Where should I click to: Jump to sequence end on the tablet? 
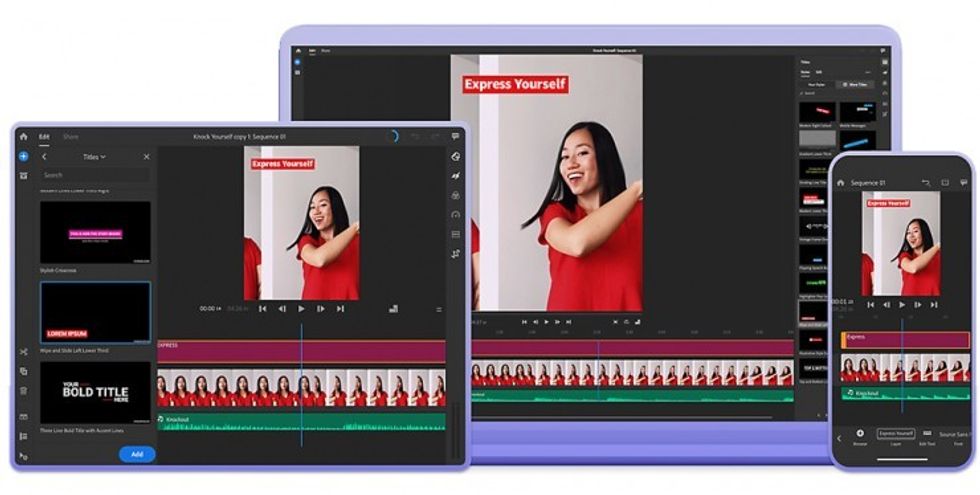point(340,309)
